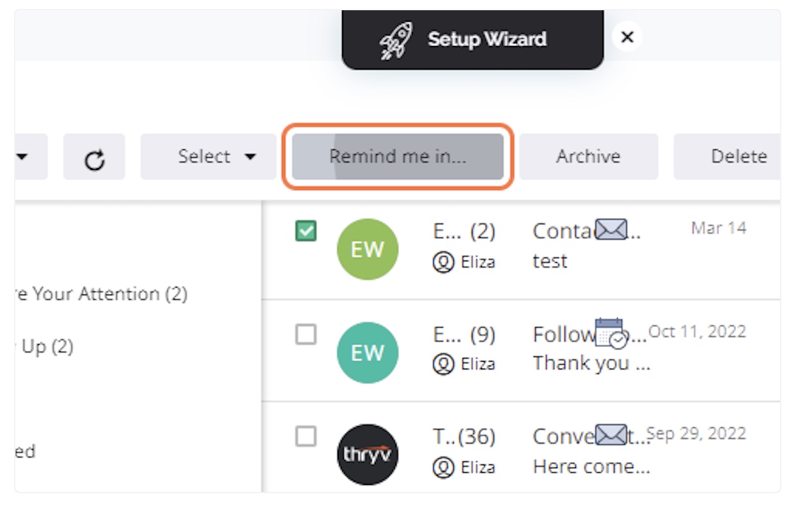This screenshot has height=506, width=812.
Task: Open the Your Attention (2) filter
Action: pyautogui.click(x=101, y=294)
